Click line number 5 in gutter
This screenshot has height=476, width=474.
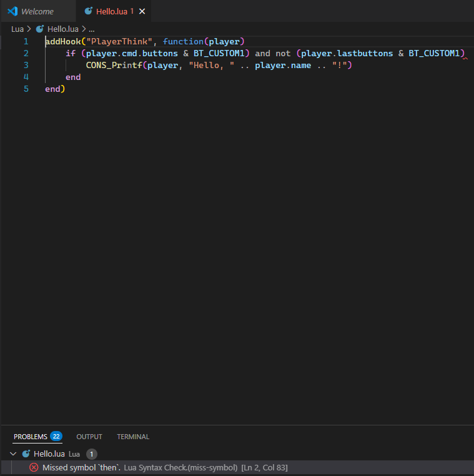click(26, 89)
